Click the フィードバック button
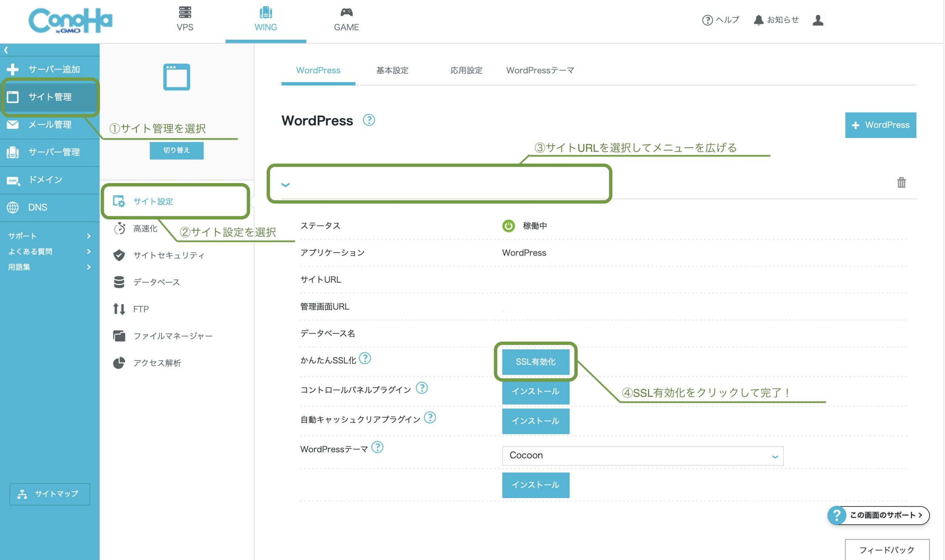The height and width of the screenshot is (560, 945). [x=887, y=550]
